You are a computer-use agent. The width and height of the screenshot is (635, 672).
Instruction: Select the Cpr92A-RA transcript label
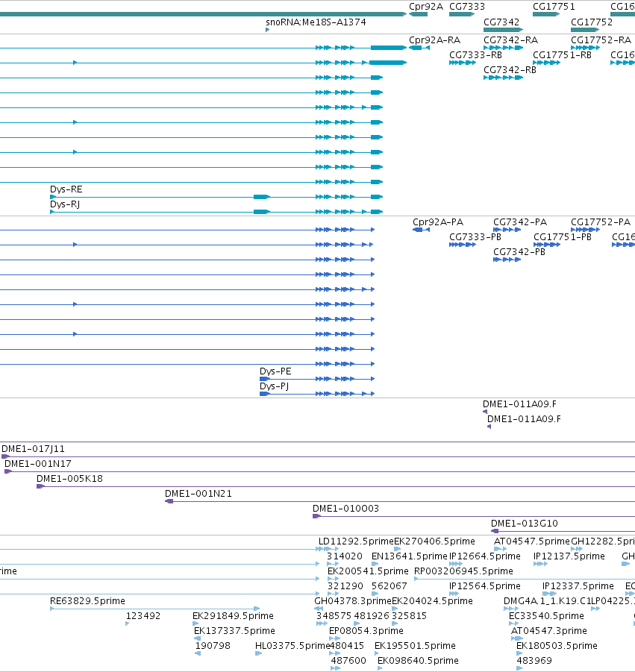coord(435,40)
